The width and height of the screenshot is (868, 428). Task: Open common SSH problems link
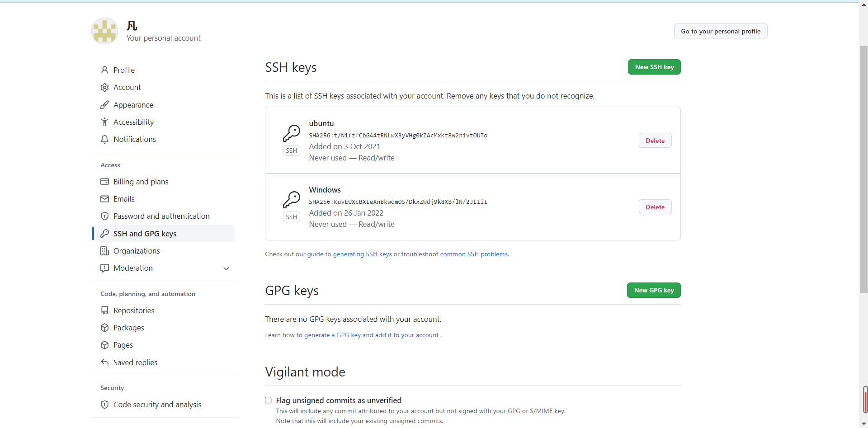(x=474, y=254)
